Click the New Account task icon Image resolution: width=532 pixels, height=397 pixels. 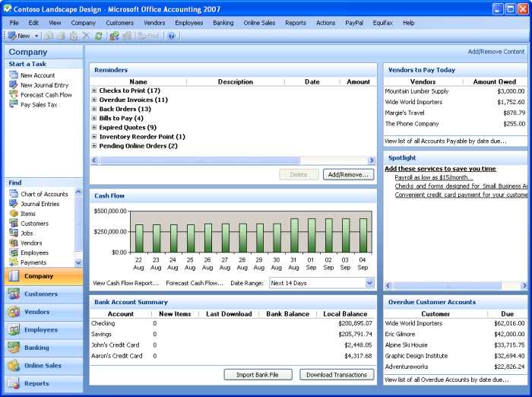(x=14, y=75)
